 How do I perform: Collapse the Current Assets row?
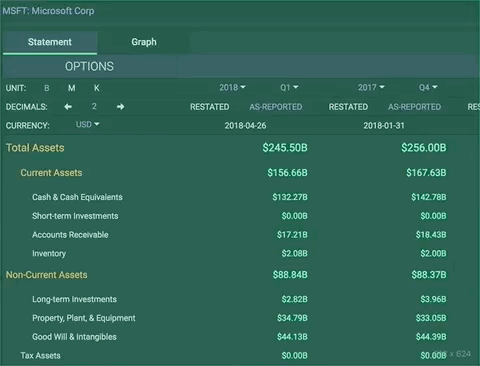tap(51, 173)
